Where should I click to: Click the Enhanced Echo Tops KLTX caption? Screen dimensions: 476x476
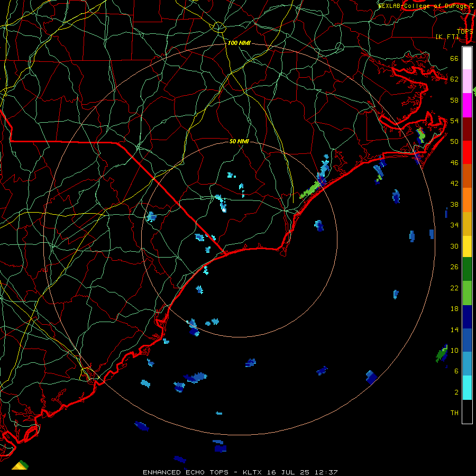click(x=240, y=472)
